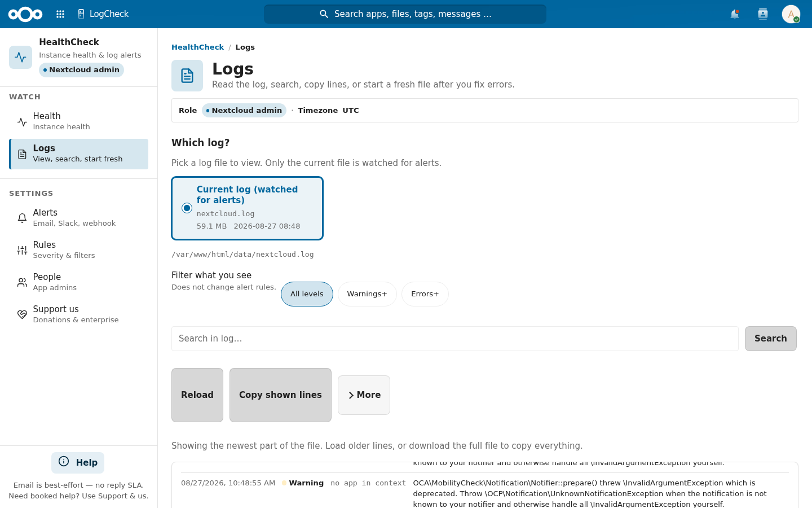The image size is (812, 508).
Task: Click the Support us heart icon
Action: (x=22, y=314)
